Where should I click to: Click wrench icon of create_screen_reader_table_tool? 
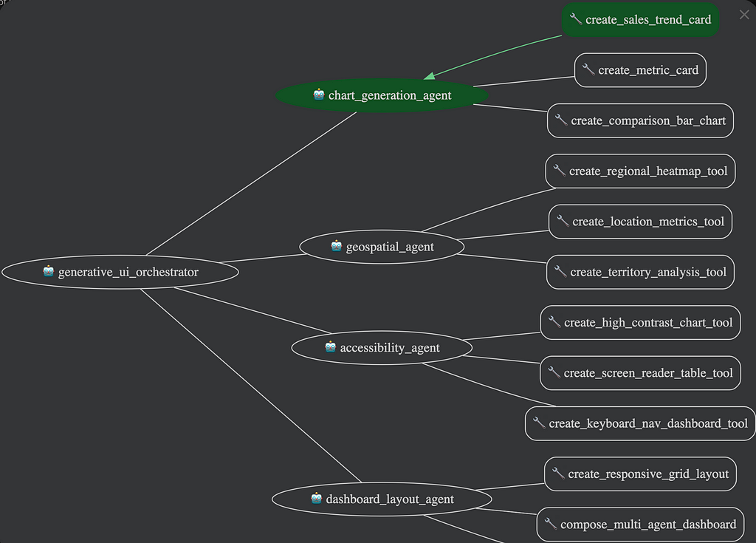[x=554, y=372]
